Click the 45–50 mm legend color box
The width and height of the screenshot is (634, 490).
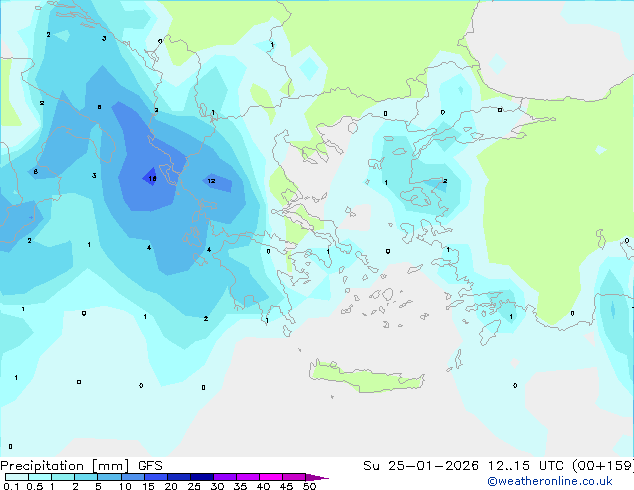(294, 477)
